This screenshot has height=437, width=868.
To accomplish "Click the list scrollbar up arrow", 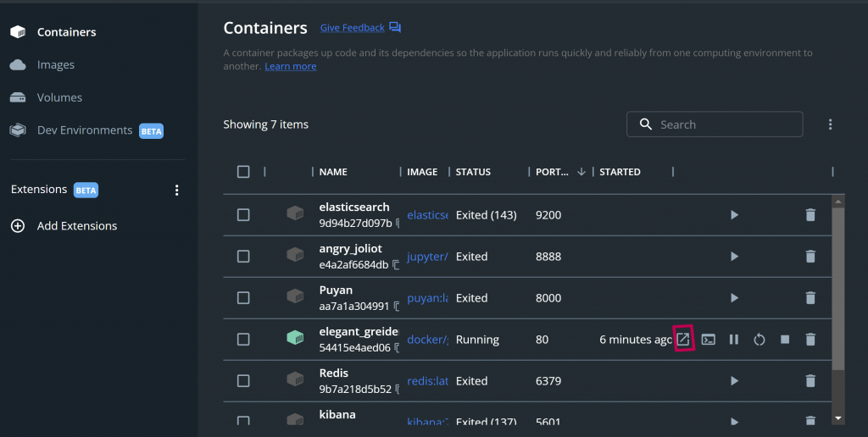I will tap(837, 202).
